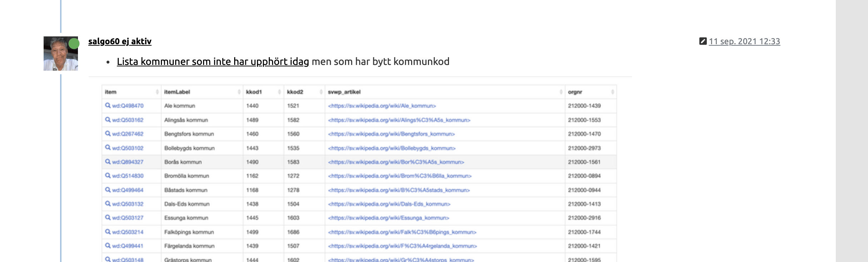The height and width of the screenshot is (262, 868).
Task: Click the magnifier icon beside wd:Q499441
Action: 108,246
